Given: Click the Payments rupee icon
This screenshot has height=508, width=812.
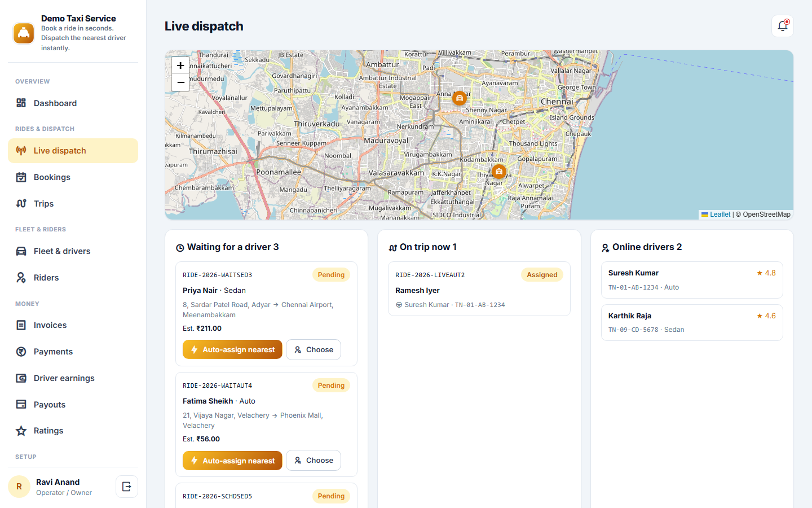Looking at the screenshot, I should (21, 352).
